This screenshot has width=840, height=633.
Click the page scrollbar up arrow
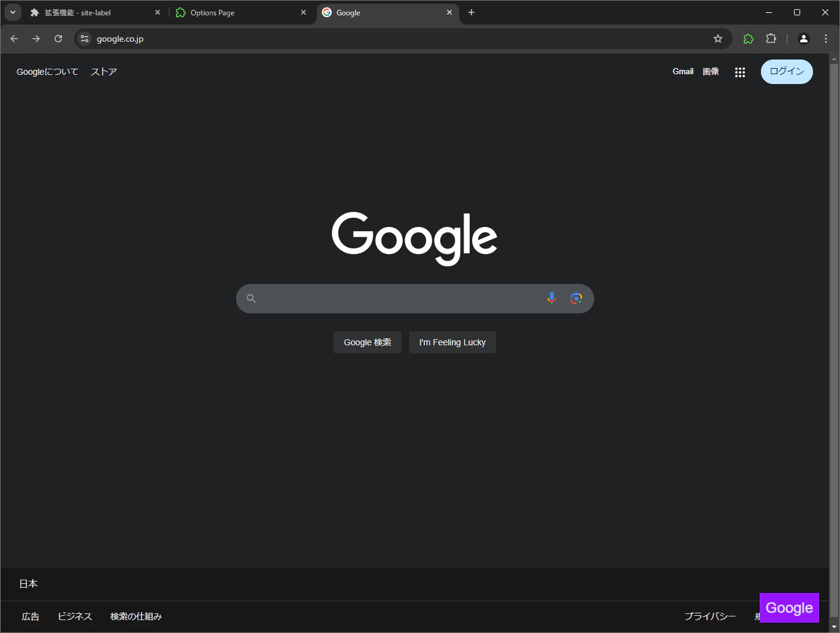(x=834, y=58)
